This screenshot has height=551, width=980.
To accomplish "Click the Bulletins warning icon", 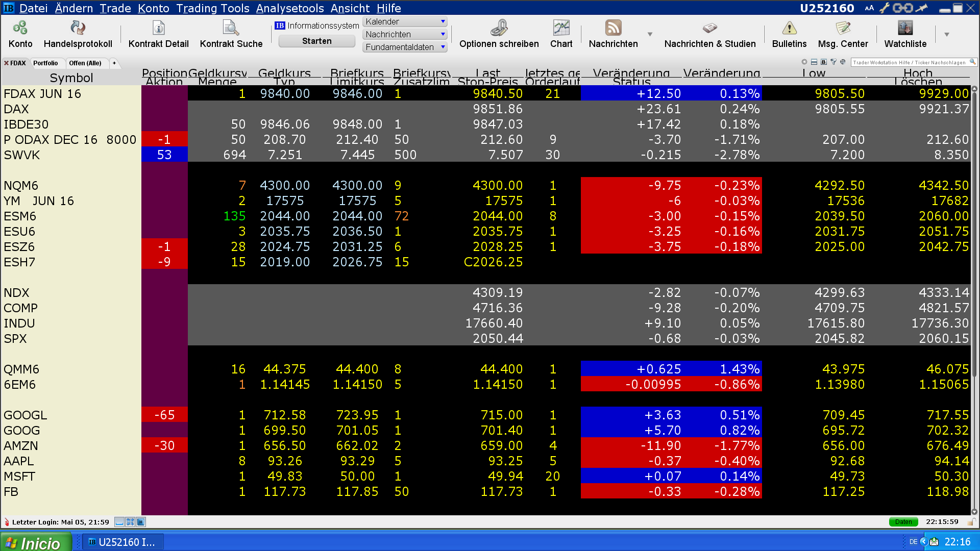I will 789,29.
